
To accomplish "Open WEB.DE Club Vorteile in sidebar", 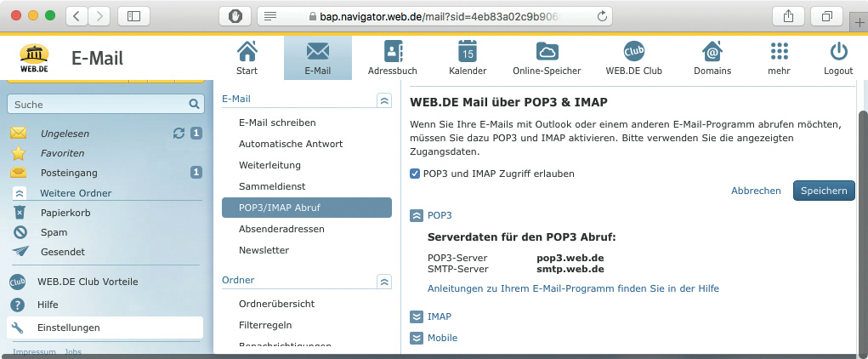I will pos(88,282).
